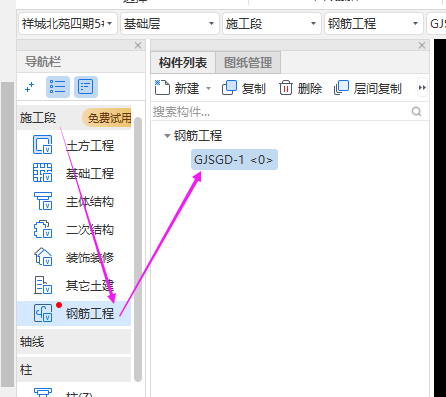446x397 pixels.
Task: Click the sparkle icon in navigation bar
Action: [30, 87]
